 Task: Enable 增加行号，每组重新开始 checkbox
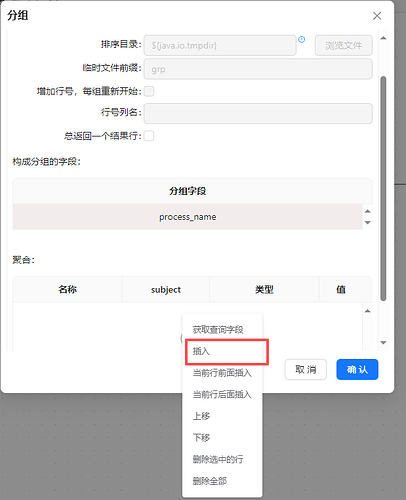149,91
